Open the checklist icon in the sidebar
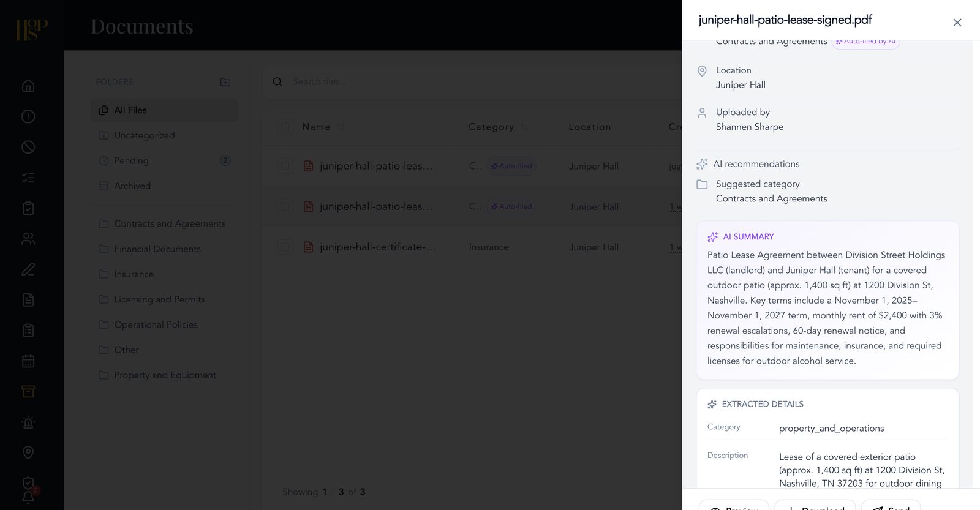 pyautogui.click(x=28, y=178)
